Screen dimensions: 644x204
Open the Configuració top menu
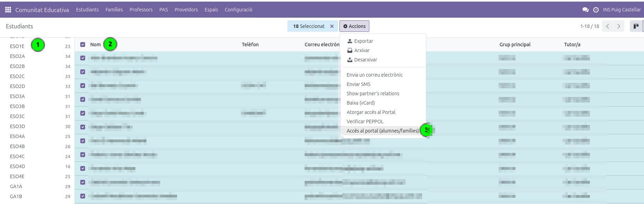(238, 10)
